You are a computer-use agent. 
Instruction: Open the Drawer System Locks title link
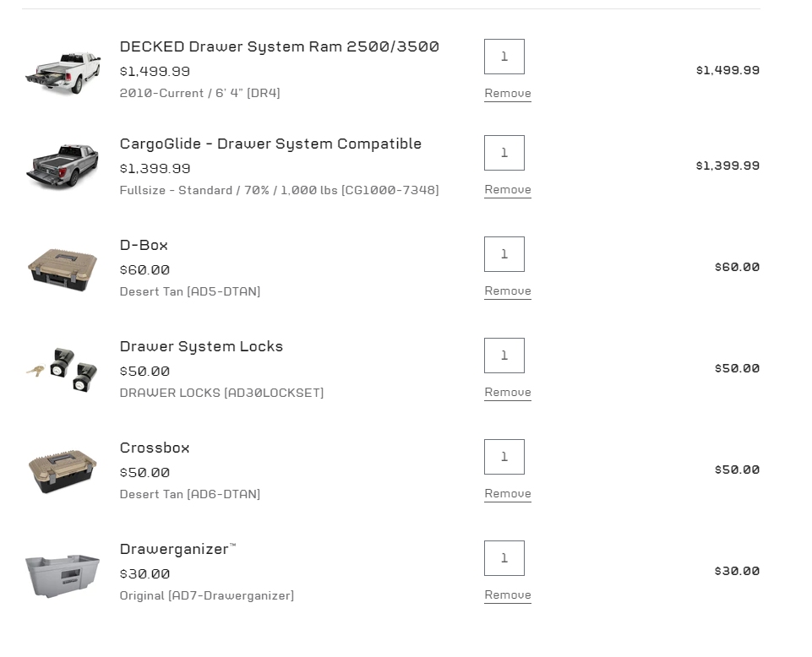[x=201, y=346]
